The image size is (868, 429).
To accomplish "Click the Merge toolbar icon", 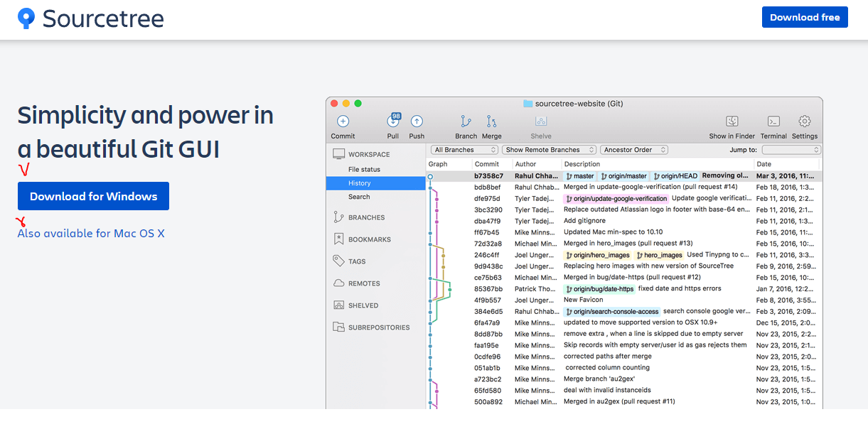I will pos(491,121).
